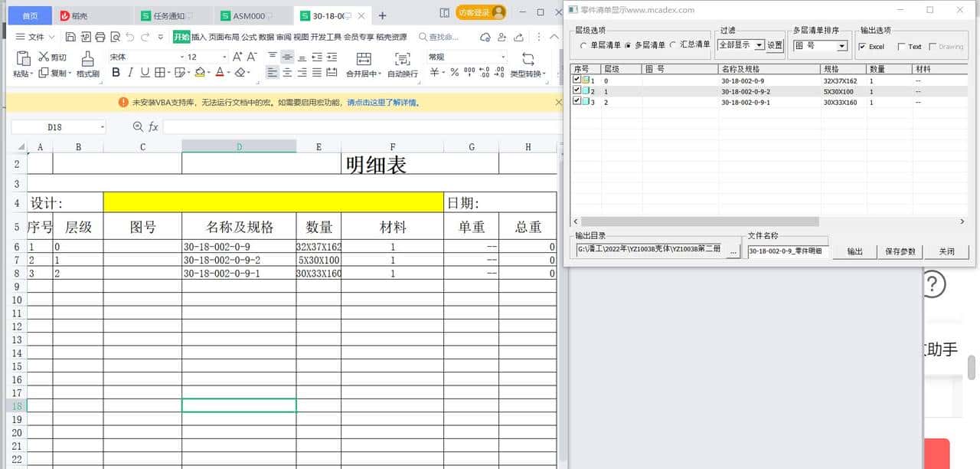The width and height of the screenshot is (980, 469).
Task: Apply the ¥ currency format
Action: point(433,72)
